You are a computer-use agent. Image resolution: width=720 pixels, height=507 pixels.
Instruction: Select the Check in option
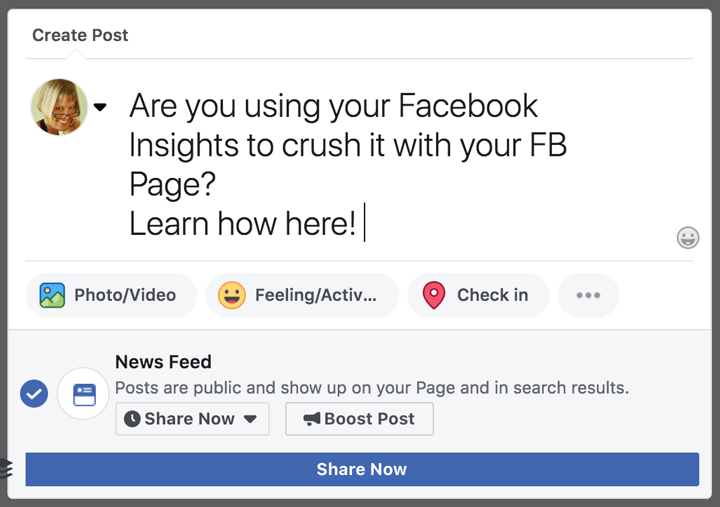pyautogui.click(x=492, y=295)
